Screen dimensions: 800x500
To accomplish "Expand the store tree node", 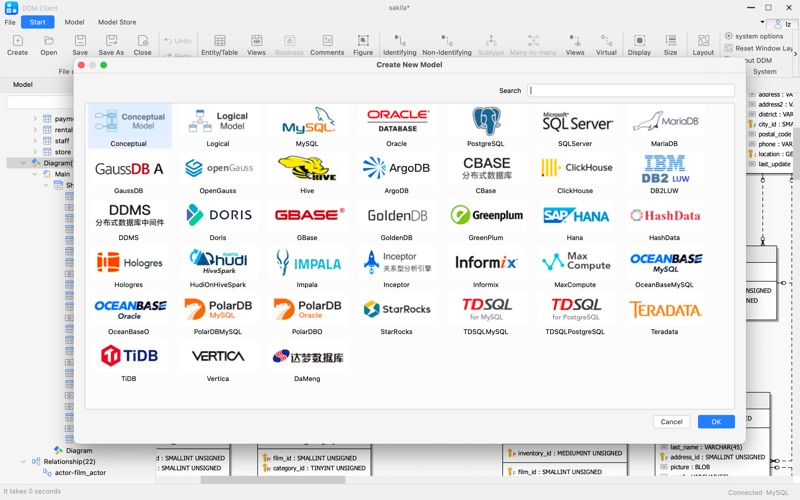I will [x=35, y=152].
